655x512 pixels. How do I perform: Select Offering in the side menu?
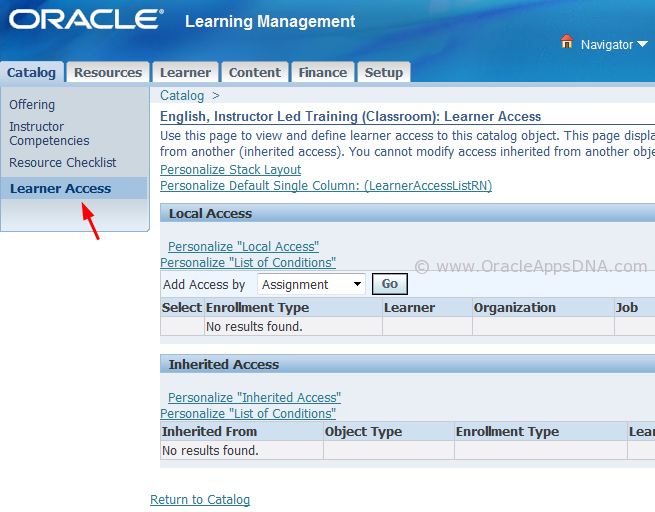coord(32,104)
